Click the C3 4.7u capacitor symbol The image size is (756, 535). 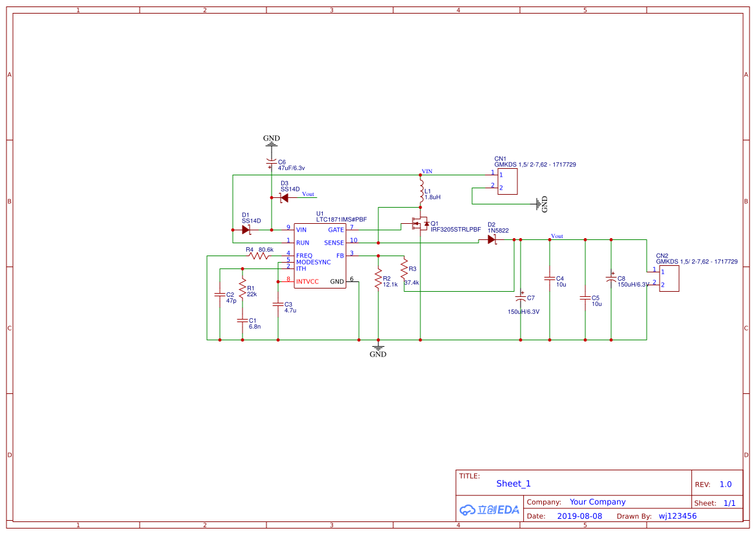point(278,304)
